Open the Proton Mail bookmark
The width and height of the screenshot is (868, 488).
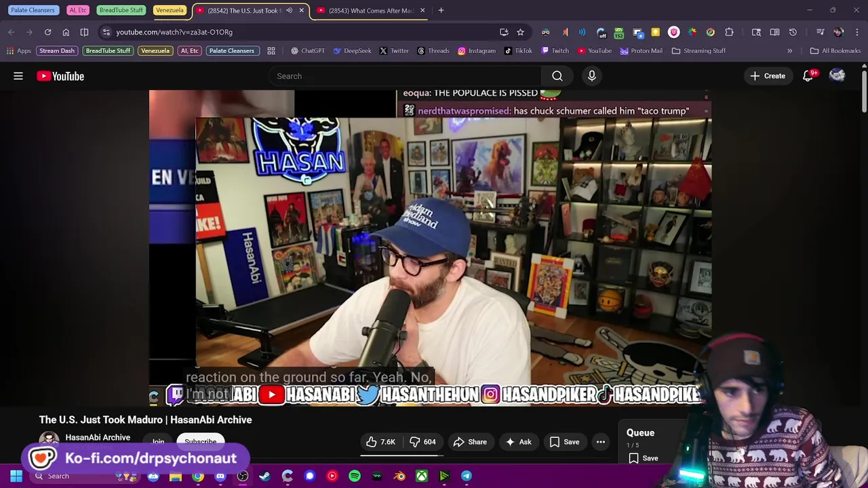[x=641, y=51]
